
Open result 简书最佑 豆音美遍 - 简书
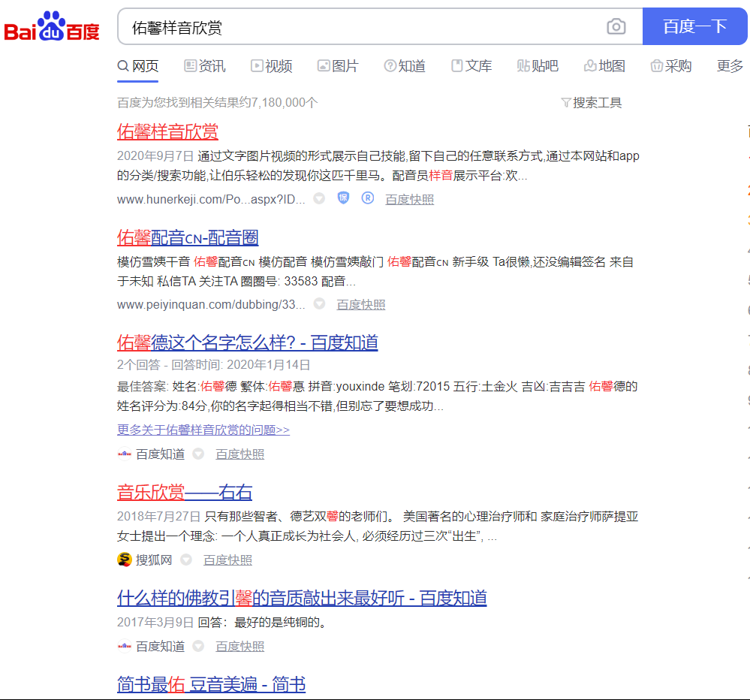[x=211, y=684]
